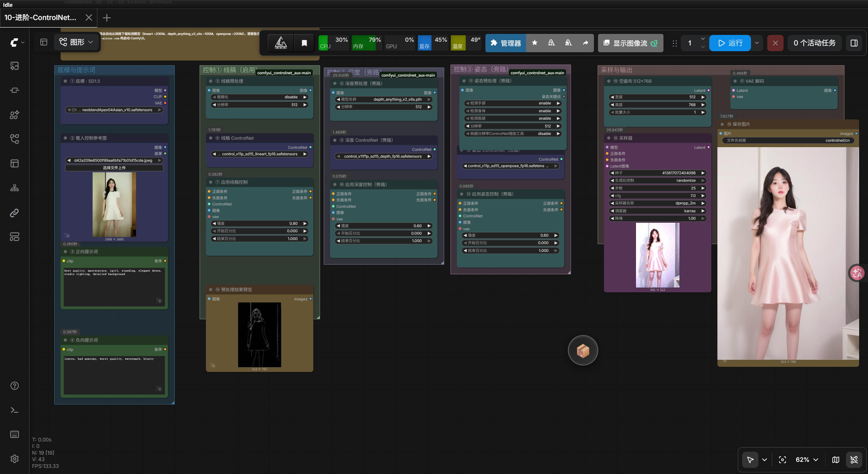Screen dimensions: 868x474
Task: Open 检测手部 enable combo
Action: (513, 103)
